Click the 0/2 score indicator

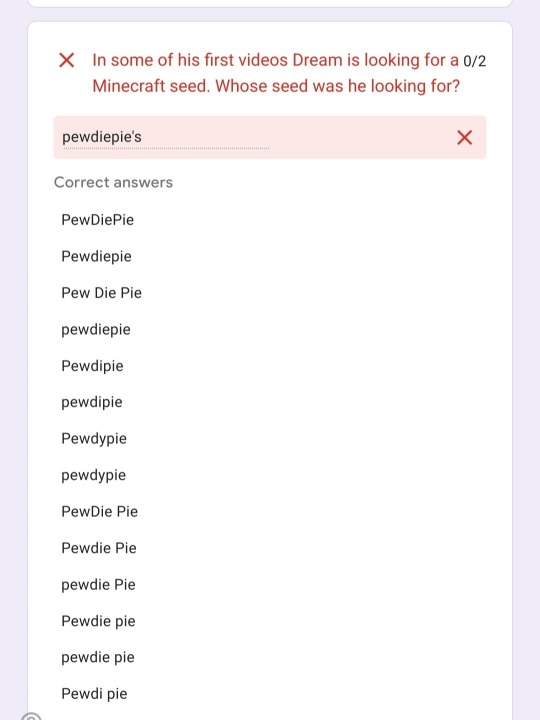click(474, 61)
